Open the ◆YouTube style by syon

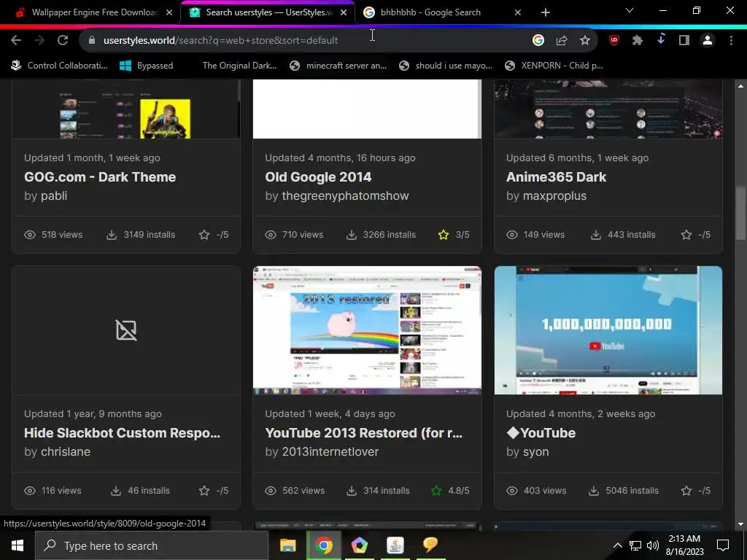tap(541, 433)
